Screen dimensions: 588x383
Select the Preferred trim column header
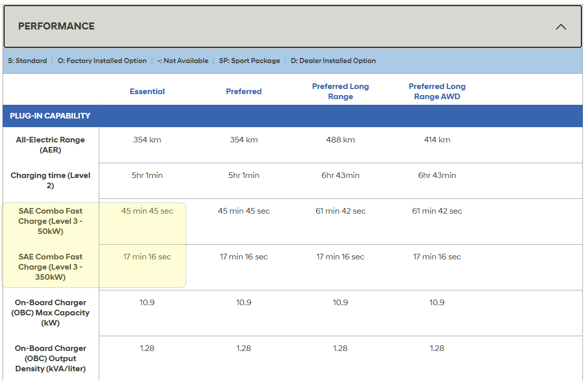coord(244,92)
